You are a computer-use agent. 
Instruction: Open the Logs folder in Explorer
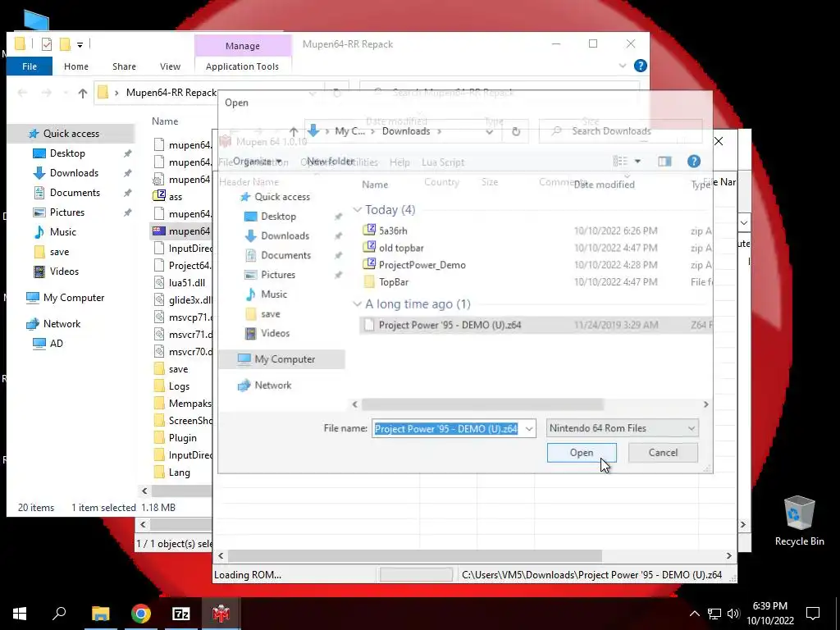pyautogui.click(x=179, y=386)
